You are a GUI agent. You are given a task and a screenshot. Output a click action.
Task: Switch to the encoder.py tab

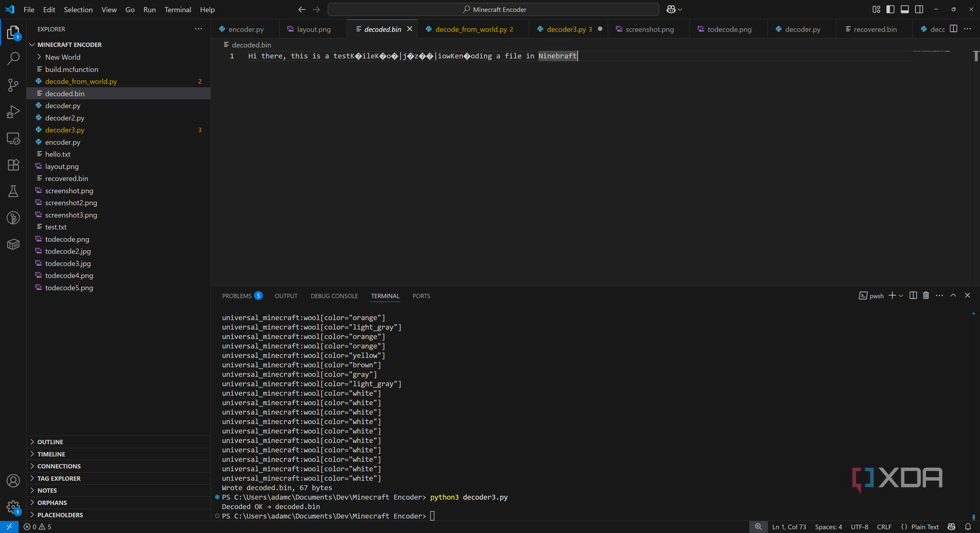pos(245,29)
